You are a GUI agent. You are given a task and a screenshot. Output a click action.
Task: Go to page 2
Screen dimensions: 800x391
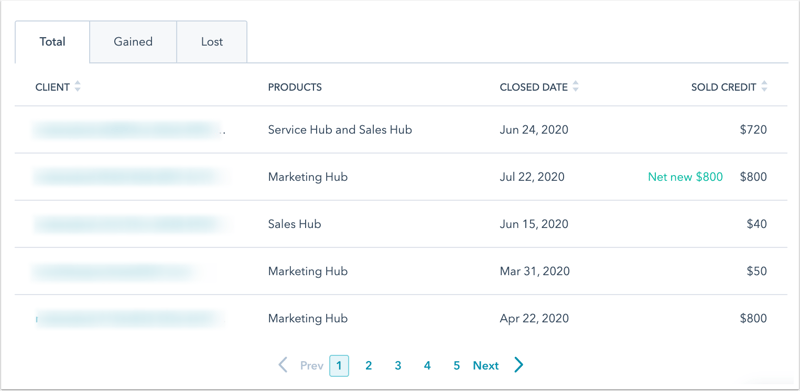[368, 365]
